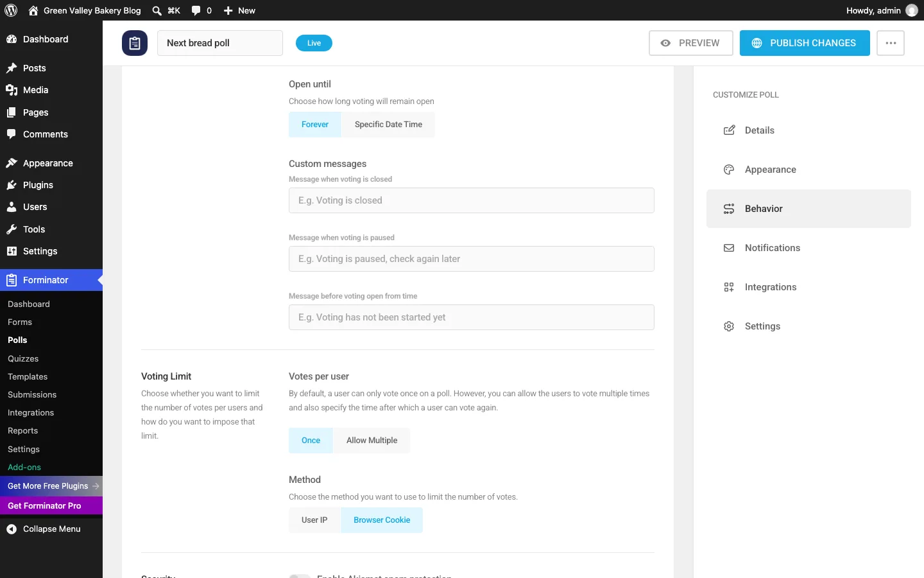Screen dimensions: 924x578
Task: Click Publish Changes button
Action: (805, 43)
